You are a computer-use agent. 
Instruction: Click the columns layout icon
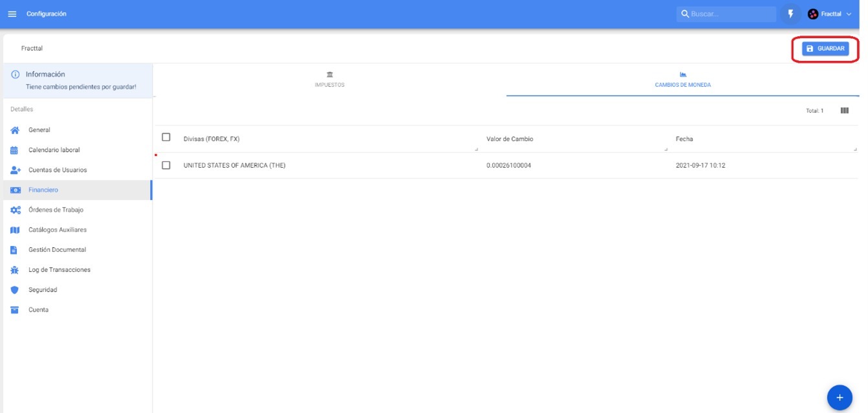point(844,111)
